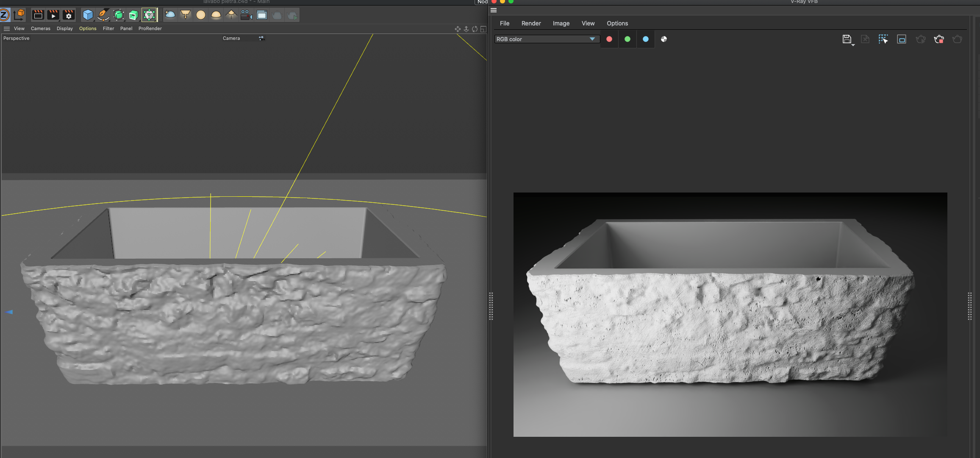Open the VFB Render menu
The image size is (980, 458).
(x=531, y=23)
